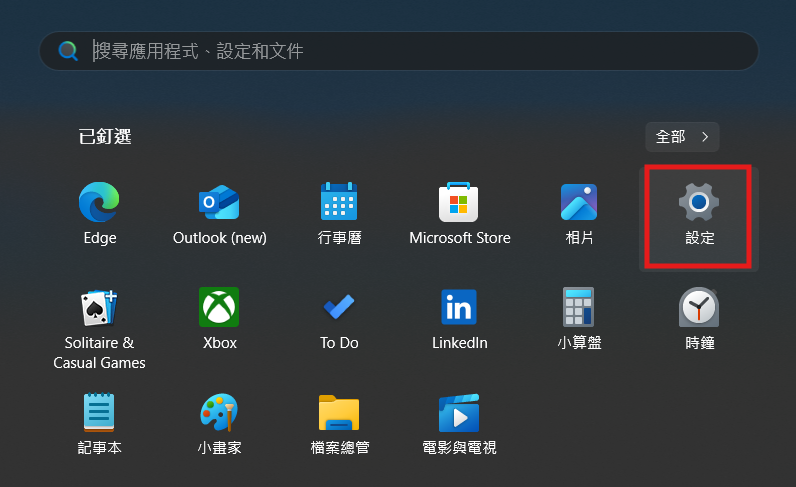The width and height of the screenshot is (796, 487).
Task: Open the 時鐘 clock app
Action: [699, 319]
